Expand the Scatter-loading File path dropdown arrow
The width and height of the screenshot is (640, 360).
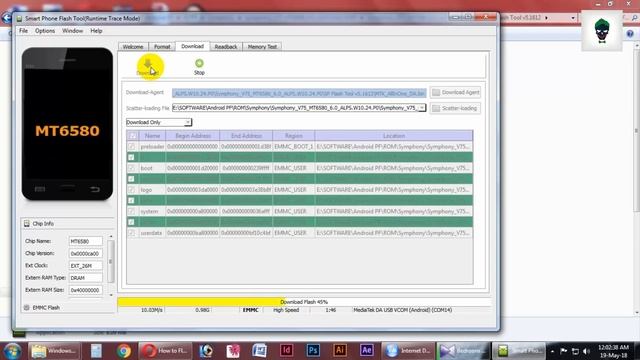[x=422, y=108]
